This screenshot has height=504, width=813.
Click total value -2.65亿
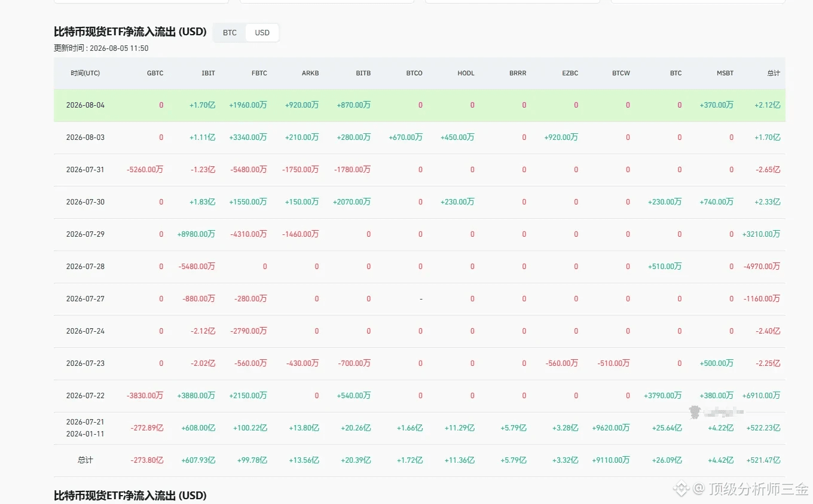(768, 170)
